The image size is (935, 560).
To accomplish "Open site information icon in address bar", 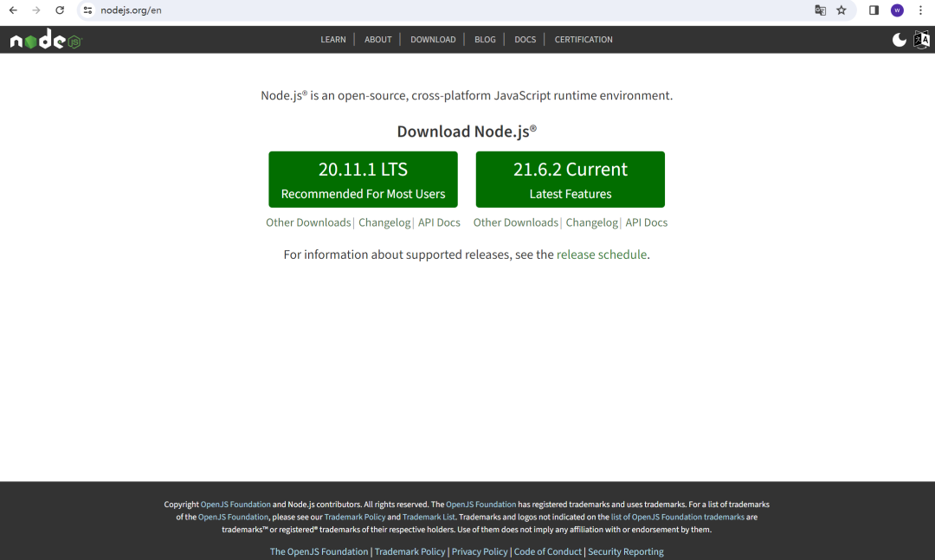I will coord(87,10).
